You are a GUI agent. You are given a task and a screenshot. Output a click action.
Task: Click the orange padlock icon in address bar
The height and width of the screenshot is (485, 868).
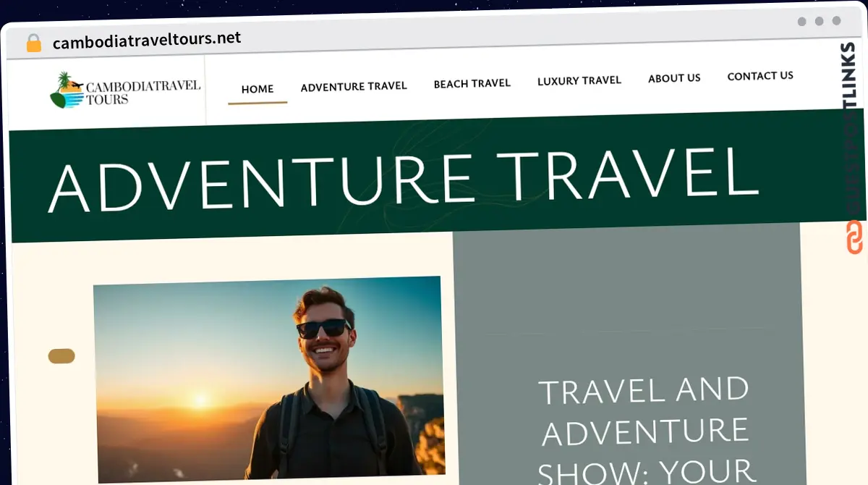34,43
